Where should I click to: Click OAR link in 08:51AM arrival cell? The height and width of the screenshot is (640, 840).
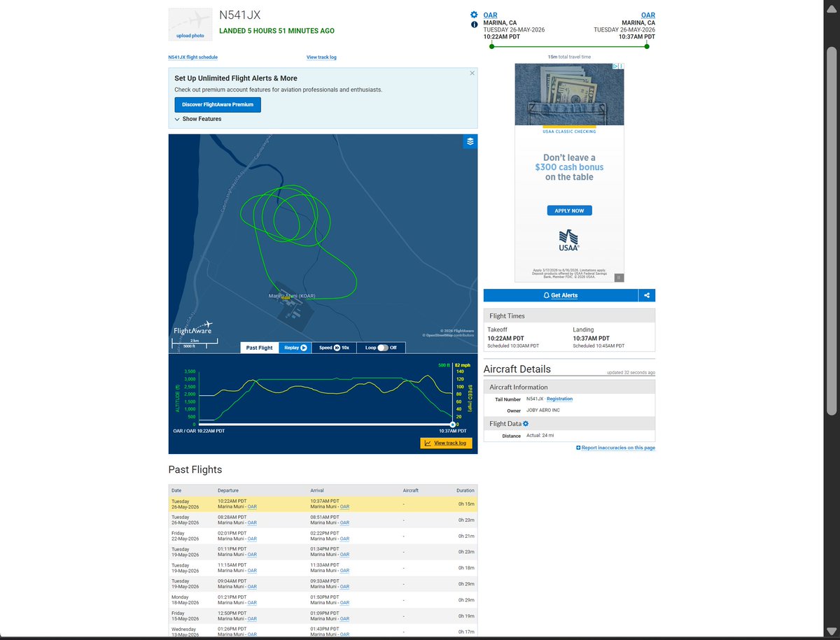click(344, 523)
